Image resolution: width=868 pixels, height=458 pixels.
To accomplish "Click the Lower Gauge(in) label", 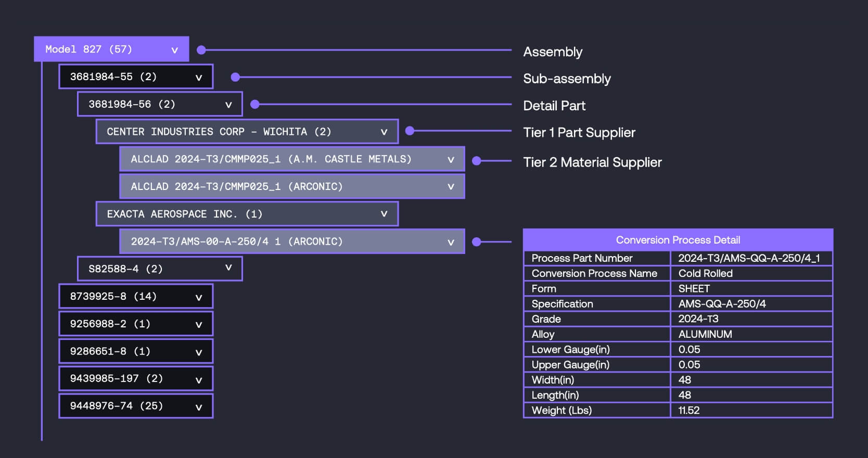I will [570, 350].
